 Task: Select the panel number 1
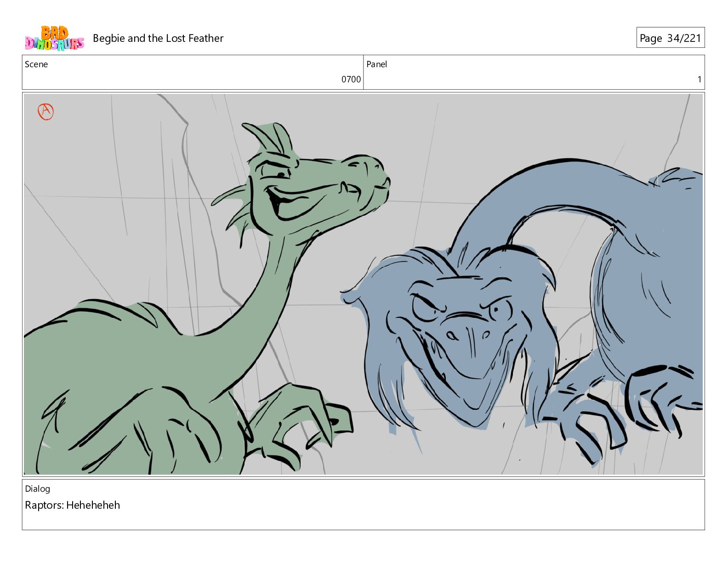coord(699,80)
